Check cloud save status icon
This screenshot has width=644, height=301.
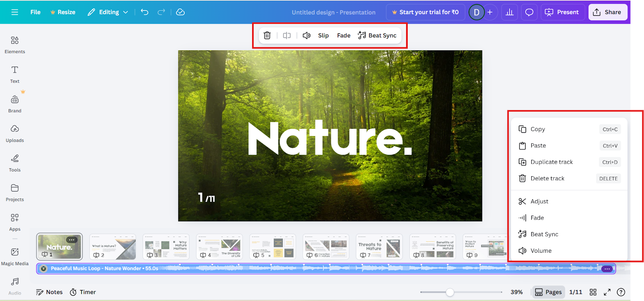coord(180,12)
